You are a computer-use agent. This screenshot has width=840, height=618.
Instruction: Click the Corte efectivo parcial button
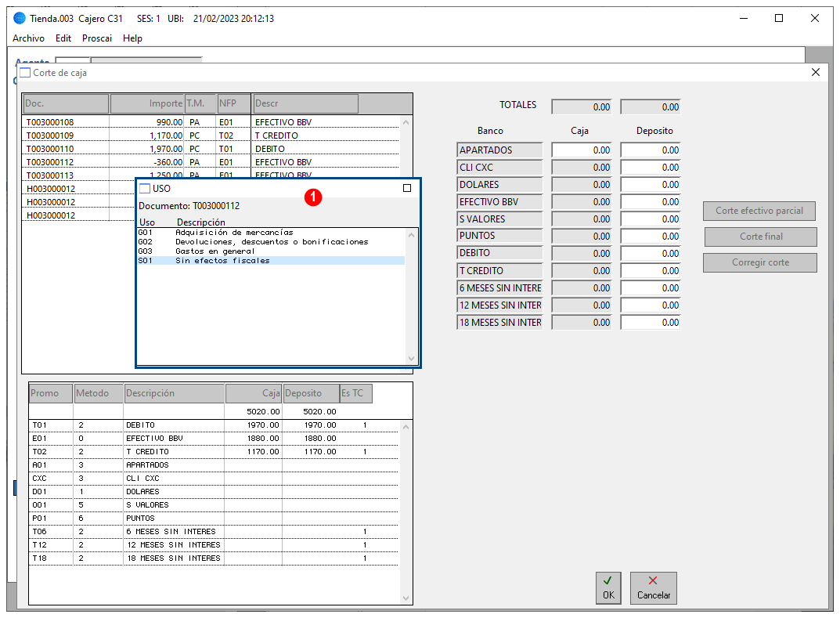pos(759,211)
